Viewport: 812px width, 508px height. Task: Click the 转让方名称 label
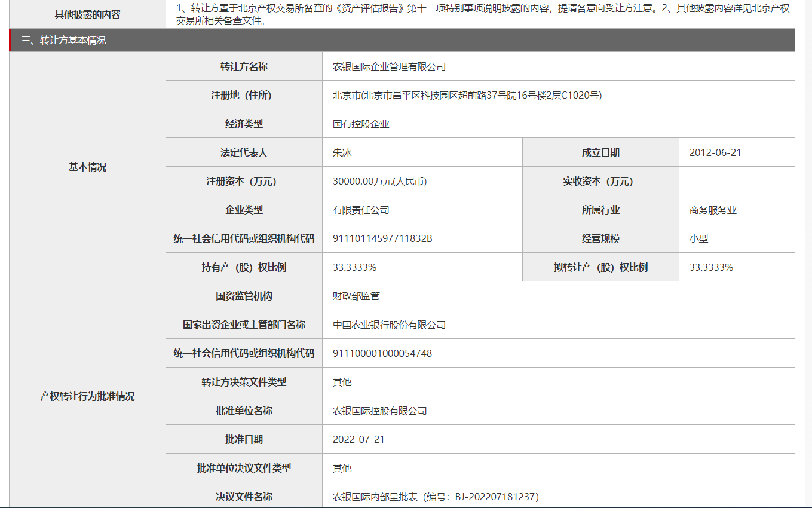244,66
